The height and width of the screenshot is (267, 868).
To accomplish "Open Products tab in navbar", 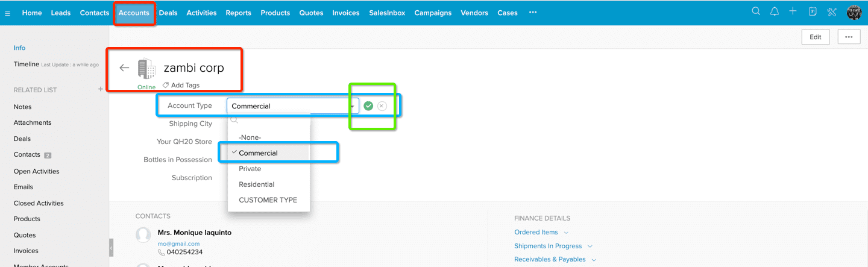I will pyautogui.click(x=275, y=13).
